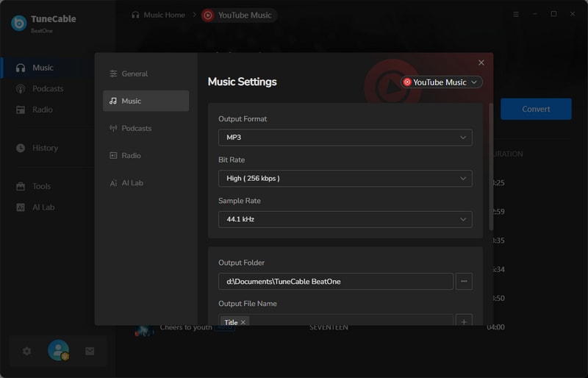Select Radio tab in settings dialog
Screen dimensions: 588x378
[131, 155]
